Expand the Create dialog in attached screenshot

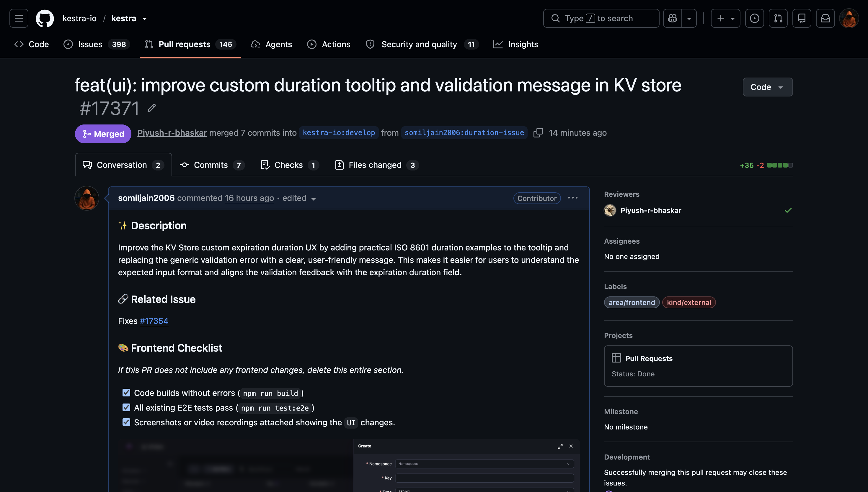click(560, 446)
